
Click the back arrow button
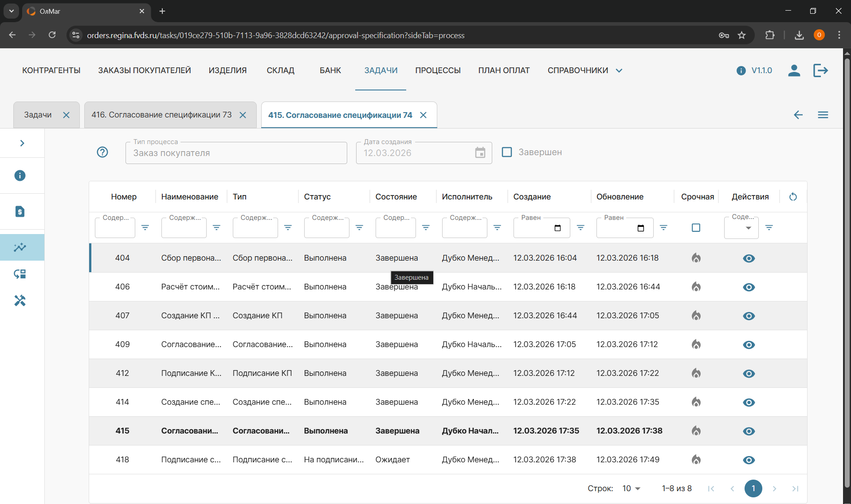tap(798, 115)
